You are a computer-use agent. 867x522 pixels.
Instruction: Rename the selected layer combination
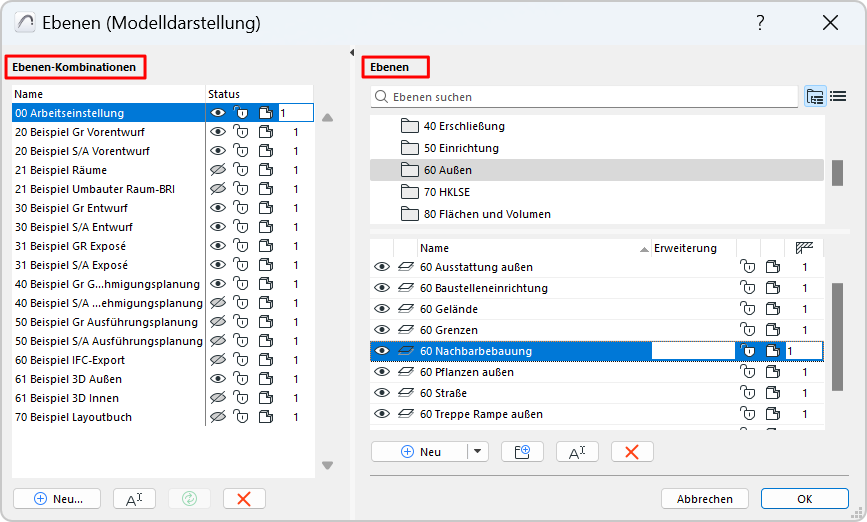(x=134, y=498)
